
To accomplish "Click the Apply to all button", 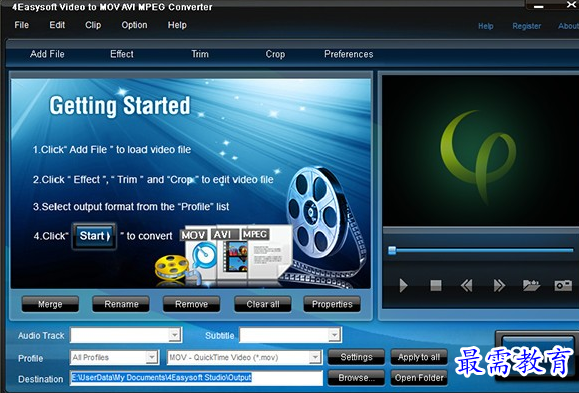I will (x=419, y=357).
